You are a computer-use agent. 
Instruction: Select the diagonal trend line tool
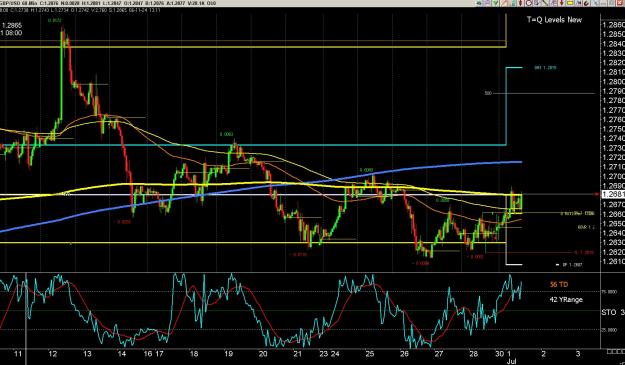click(x=545, y=3)
